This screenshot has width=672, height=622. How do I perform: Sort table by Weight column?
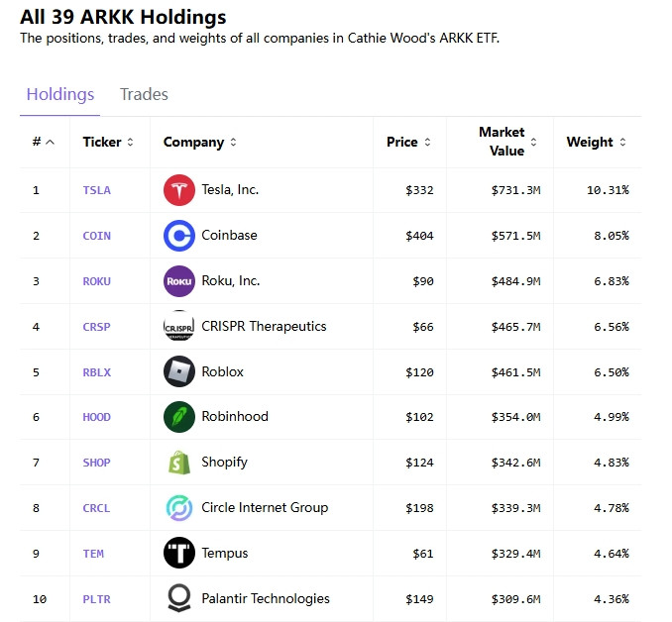tap(622, 143)
